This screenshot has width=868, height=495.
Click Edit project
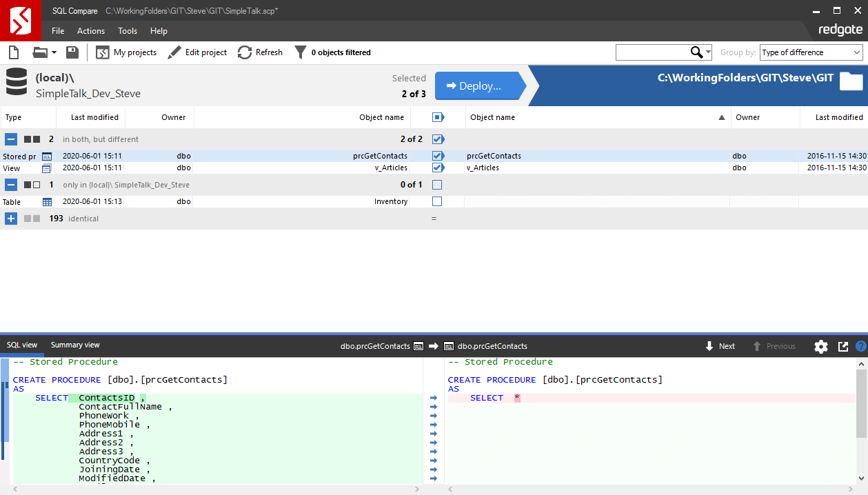197,52
